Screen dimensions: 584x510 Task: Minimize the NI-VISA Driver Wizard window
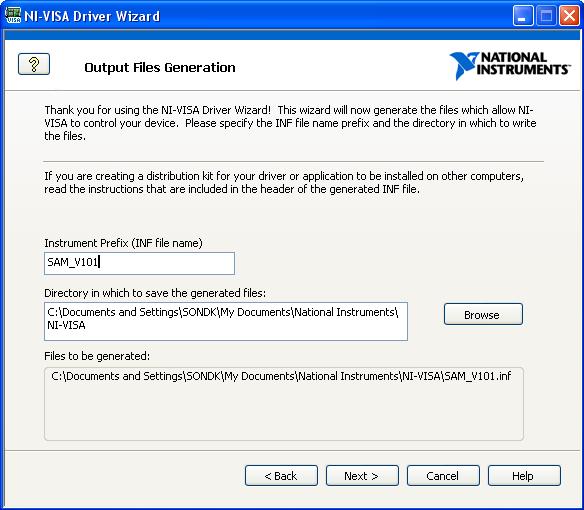click(x=523, y=16)
